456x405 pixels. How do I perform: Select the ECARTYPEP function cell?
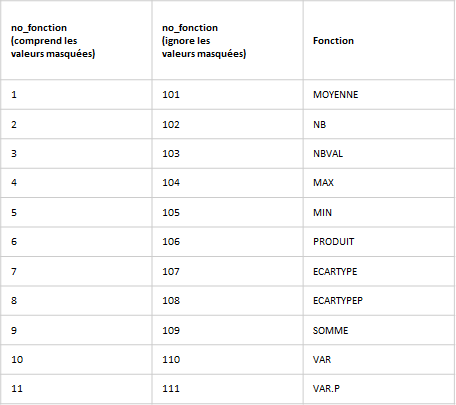(378, 301)
